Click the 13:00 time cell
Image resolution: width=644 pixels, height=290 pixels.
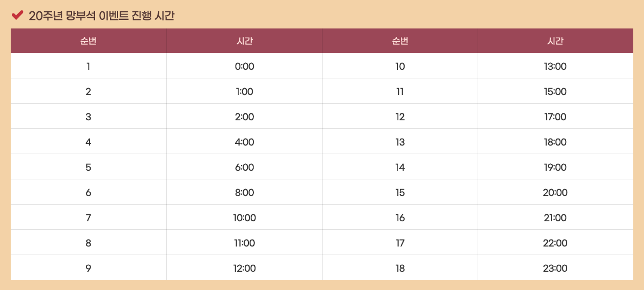pos(555,67)
